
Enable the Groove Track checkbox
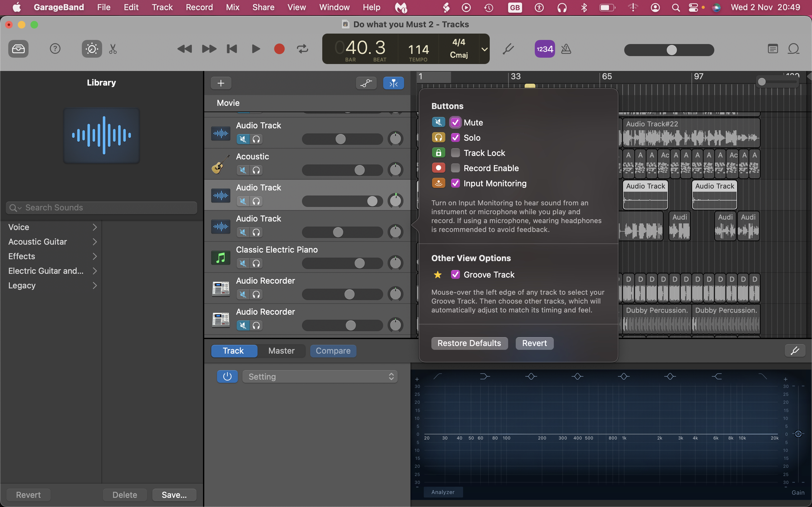pyautogui.click(x=455, y=274)
